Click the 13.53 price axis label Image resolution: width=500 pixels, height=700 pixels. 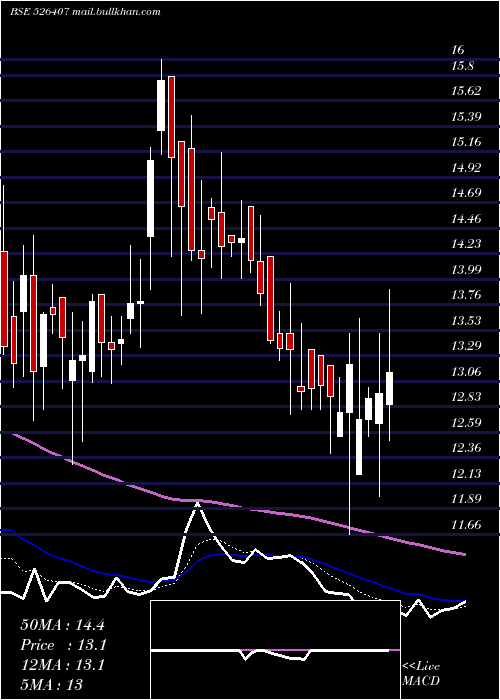(466, 321)
